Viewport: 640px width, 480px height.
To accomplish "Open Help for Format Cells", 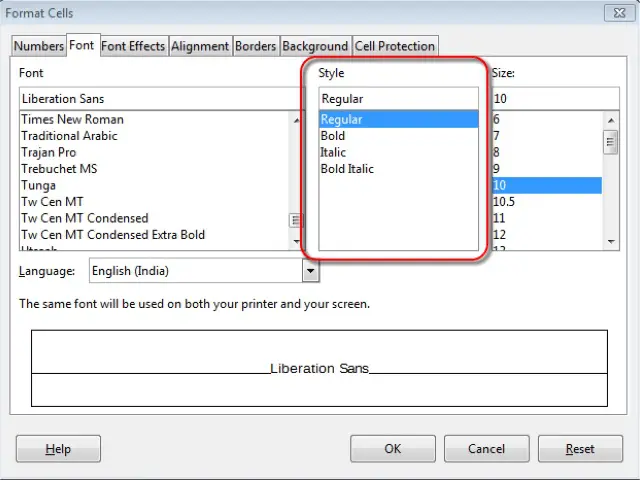I will click(x=58, y=449).
